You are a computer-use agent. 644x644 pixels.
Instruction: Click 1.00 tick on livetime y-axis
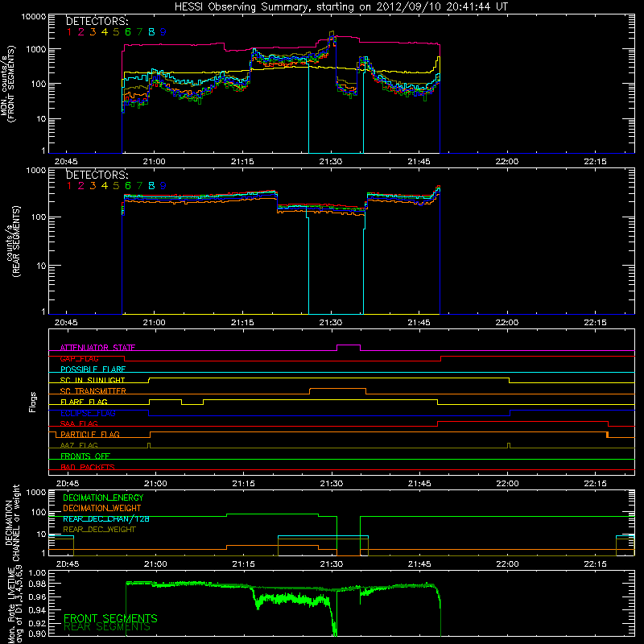point(37,573)
